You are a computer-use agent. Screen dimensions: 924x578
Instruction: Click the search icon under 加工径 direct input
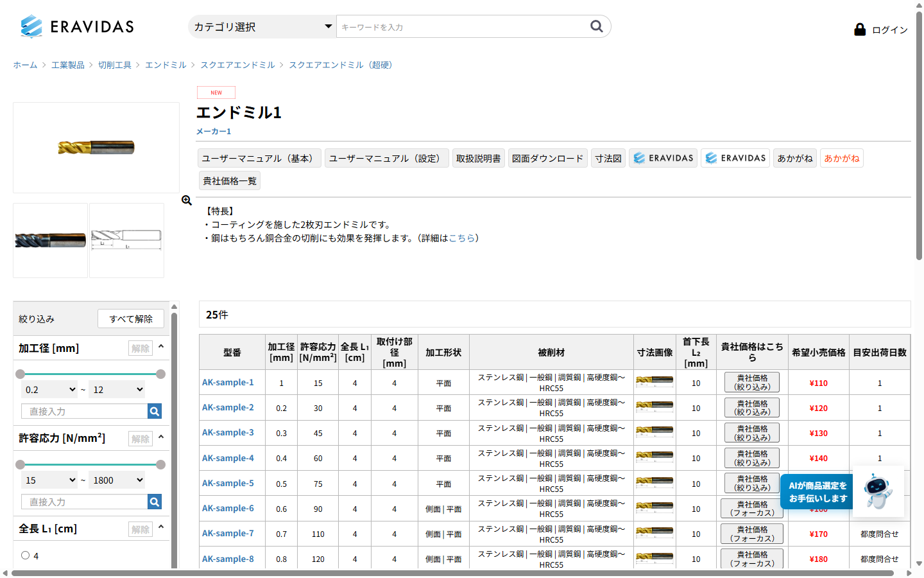(x=154, y=411)
